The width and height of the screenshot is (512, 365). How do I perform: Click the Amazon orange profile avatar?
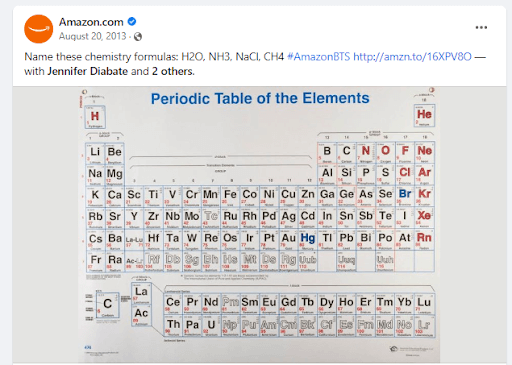[39, 29]
